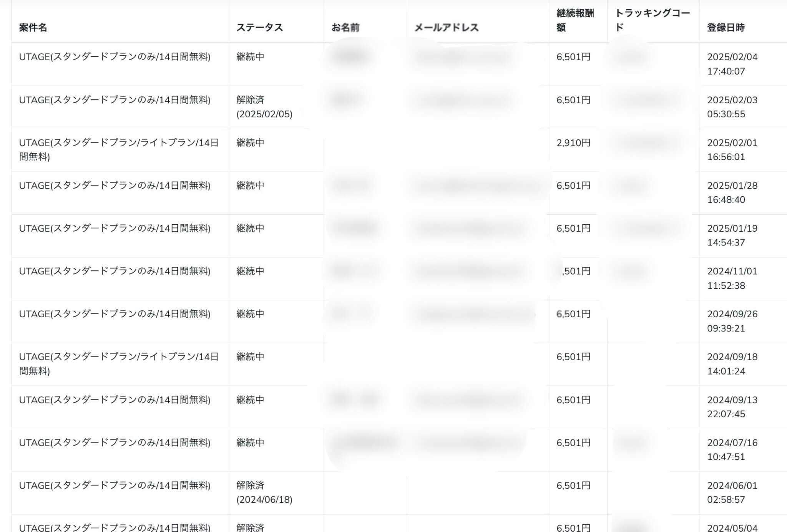The image size is (787, 532).
Task: Click the UTAGE 案件名 in the 2025/01/28 row
Action: 115,185
